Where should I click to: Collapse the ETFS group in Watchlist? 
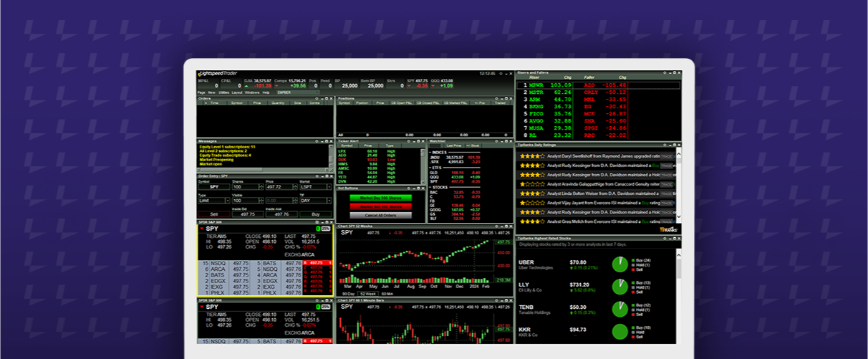click(x=430, y=168)
